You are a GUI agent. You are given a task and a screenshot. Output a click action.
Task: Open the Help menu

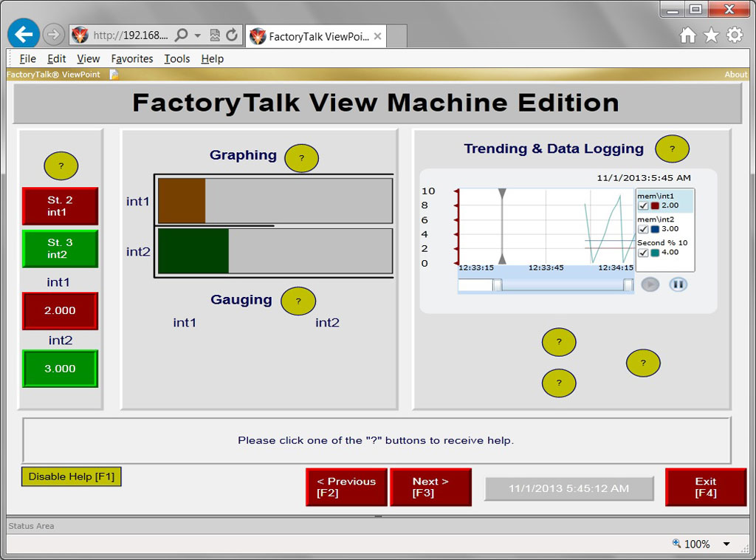coord(212,59)
